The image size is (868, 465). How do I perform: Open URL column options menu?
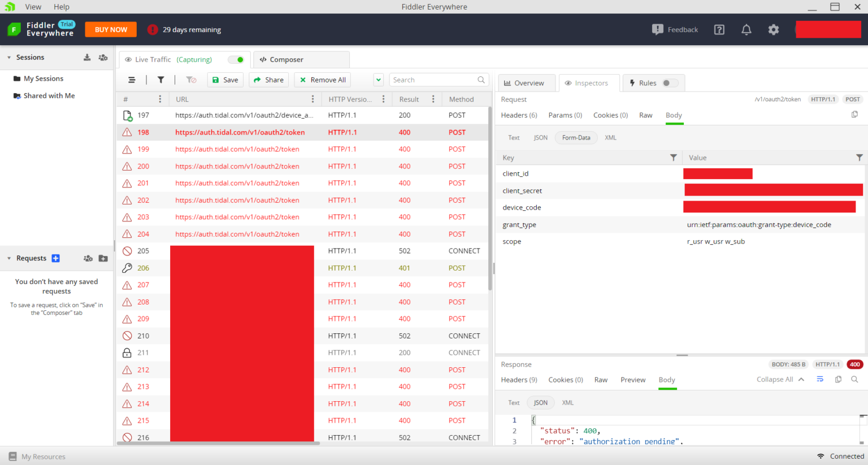[313, 99]
